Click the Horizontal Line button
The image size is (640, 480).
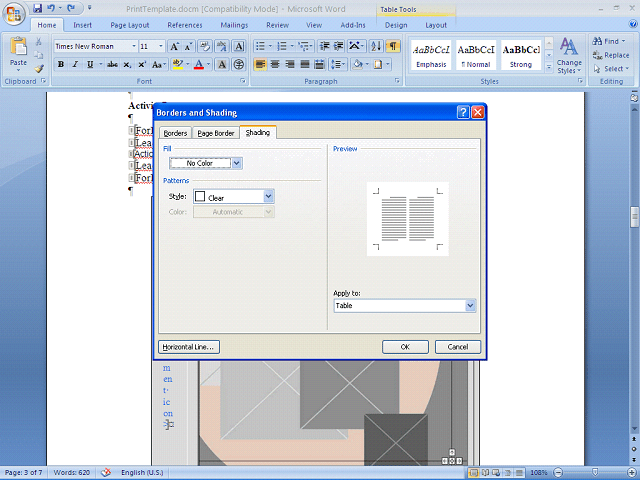[x=188, y=347]
